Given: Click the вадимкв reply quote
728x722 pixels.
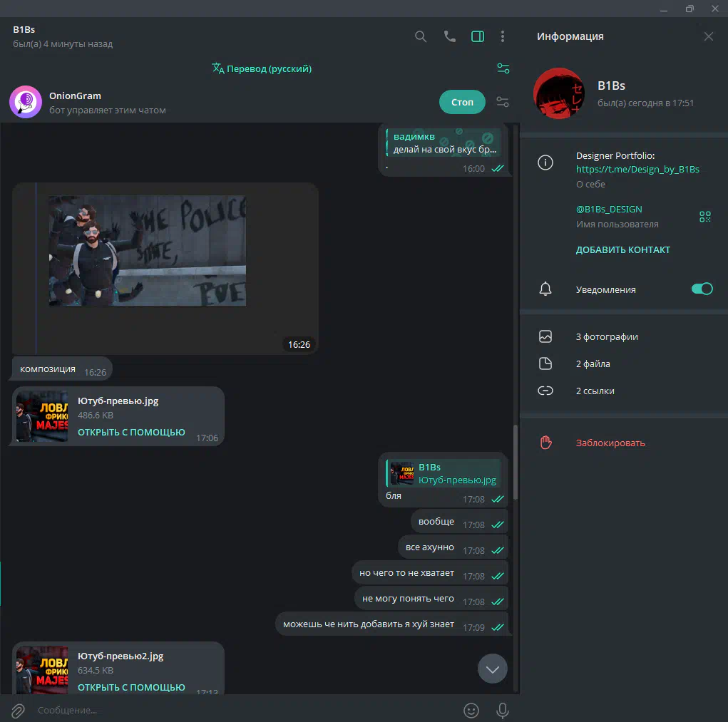Looking at the screenshot, I should point(444,143).
